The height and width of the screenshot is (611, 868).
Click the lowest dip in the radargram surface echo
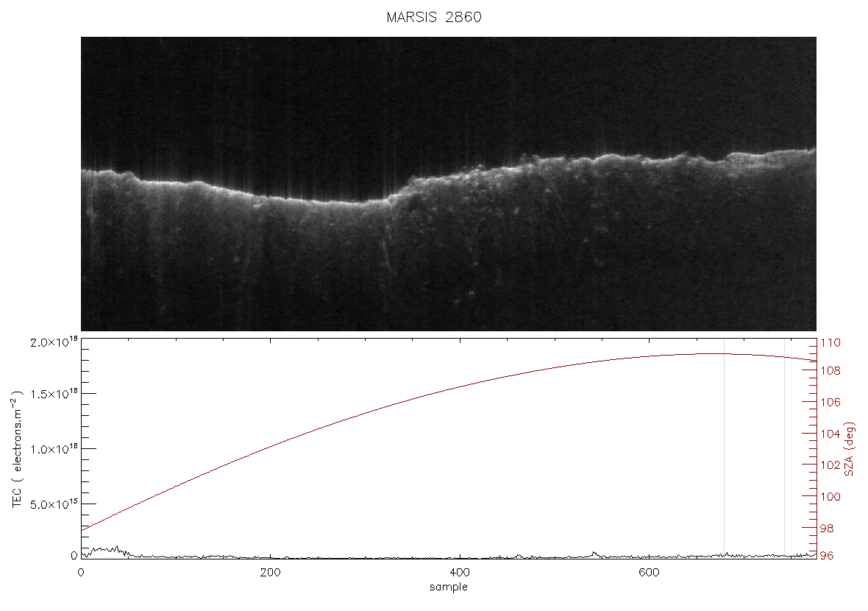(355, 202)
